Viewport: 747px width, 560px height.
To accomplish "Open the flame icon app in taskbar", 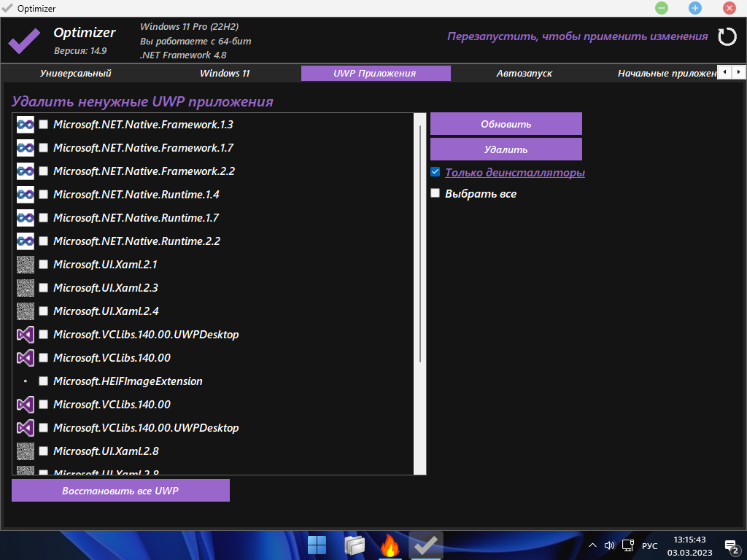I will (x=390, y=545).
